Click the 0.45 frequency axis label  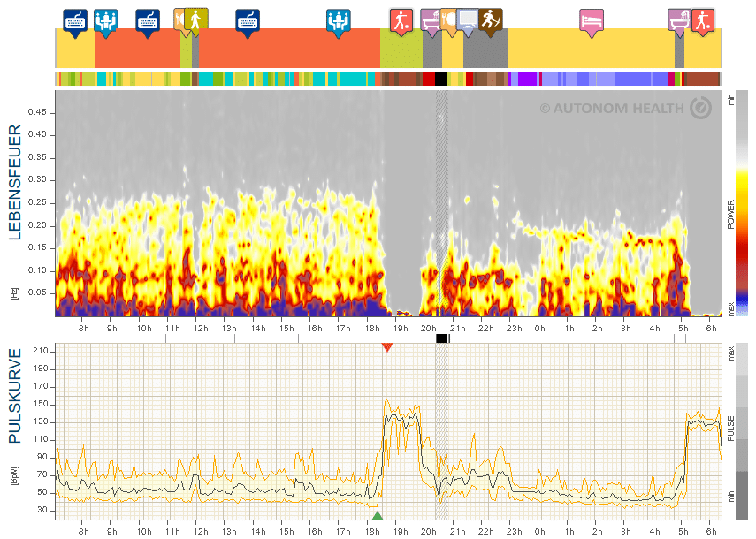[37, 112]
